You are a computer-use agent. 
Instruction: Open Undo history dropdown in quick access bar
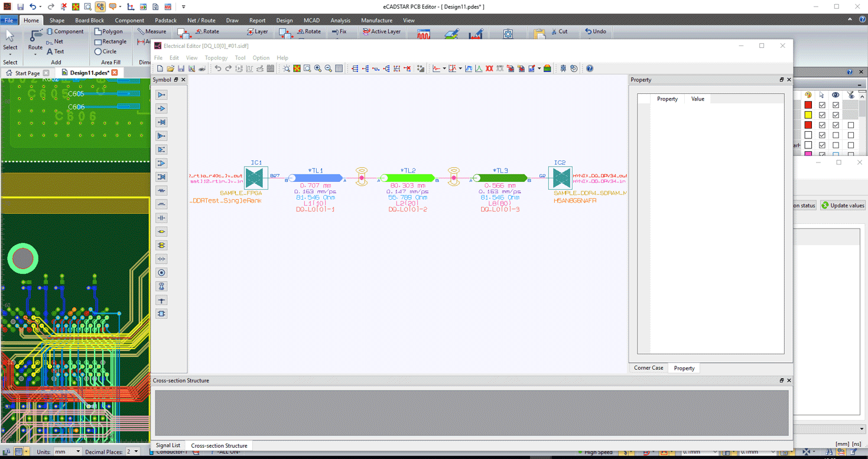click(x=40, y=7)
